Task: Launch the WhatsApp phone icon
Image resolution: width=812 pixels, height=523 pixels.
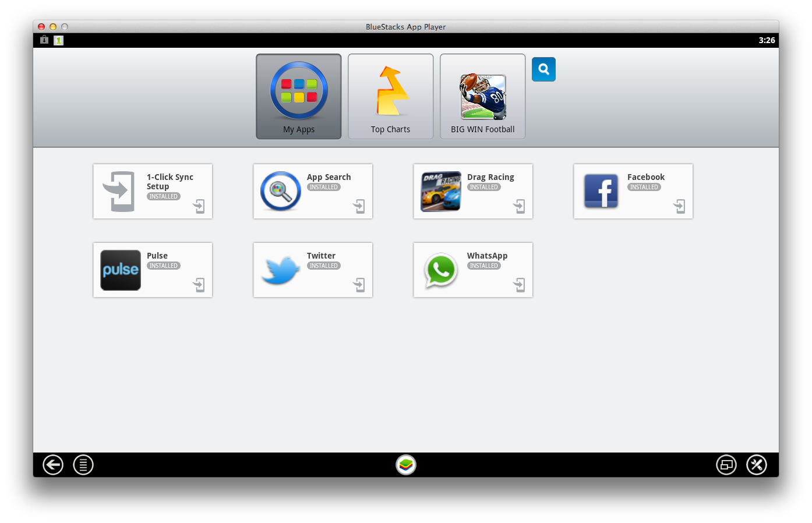Action: pyautogui.click(x=441, y=270)
